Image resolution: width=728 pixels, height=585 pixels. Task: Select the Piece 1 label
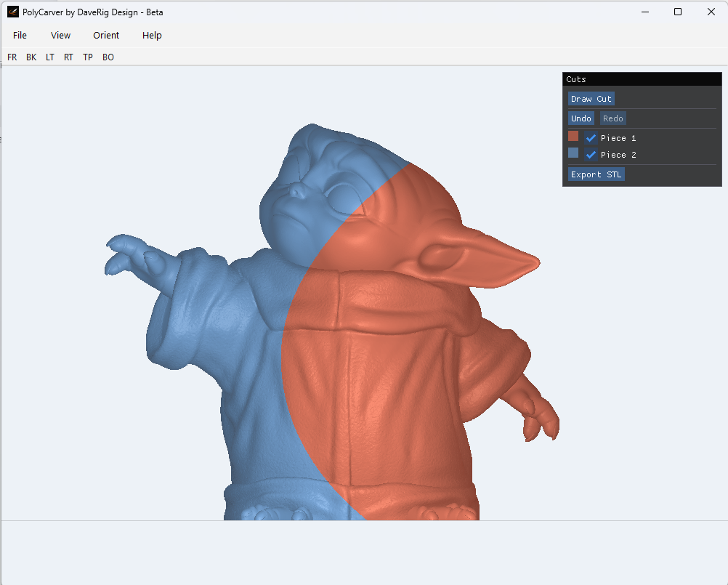pos(618,138)
